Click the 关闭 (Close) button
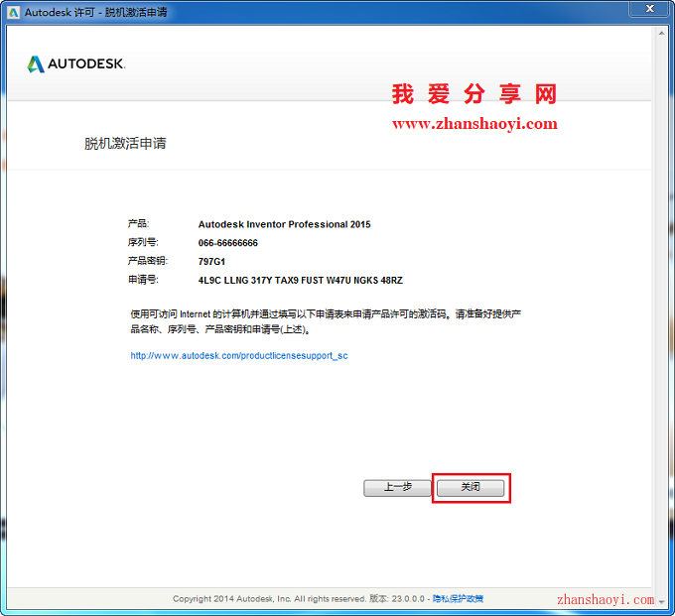675x616 pixels. tap(471, 488)
